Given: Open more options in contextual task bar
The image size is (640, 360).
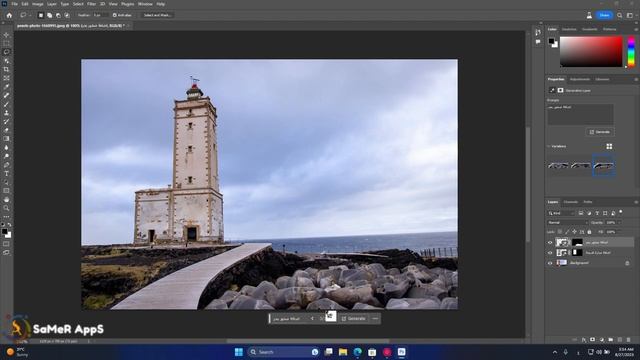Looking at the screenshot, I should (x=375, y=318).
